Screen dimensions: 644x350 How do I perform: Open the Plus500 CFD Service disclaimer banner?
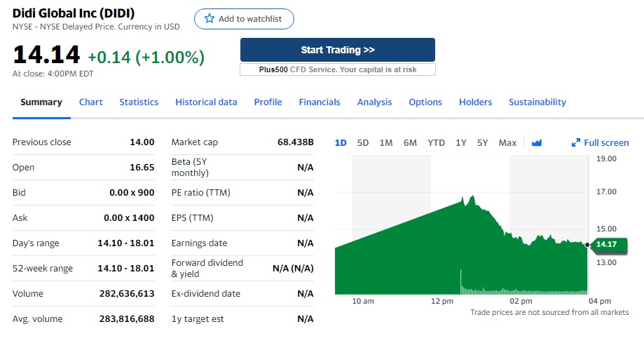(338, 69)
